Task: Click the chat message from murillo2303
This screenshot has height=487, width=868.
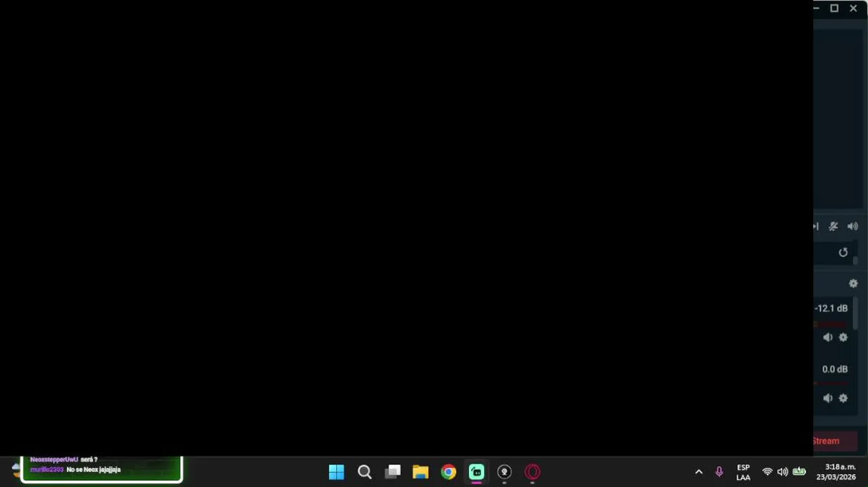Action: coord(75,469)
